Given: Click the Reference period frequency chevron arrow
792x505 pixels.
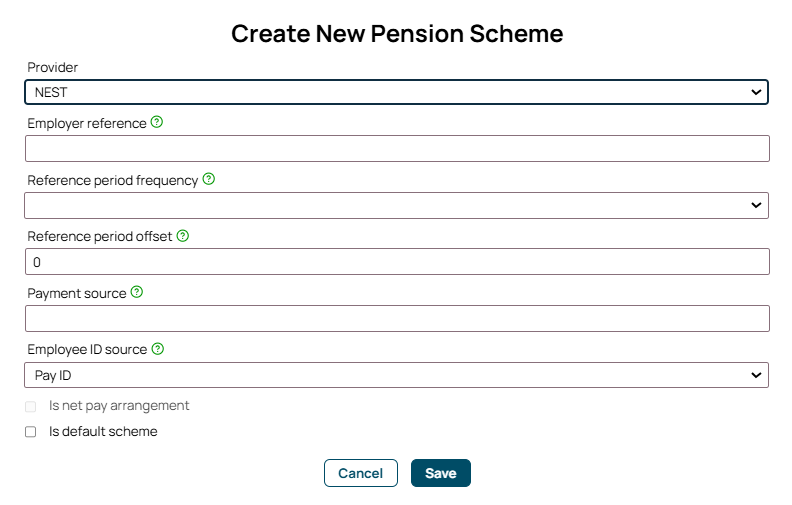Looking at the screenshot, I should click(756, 205).
